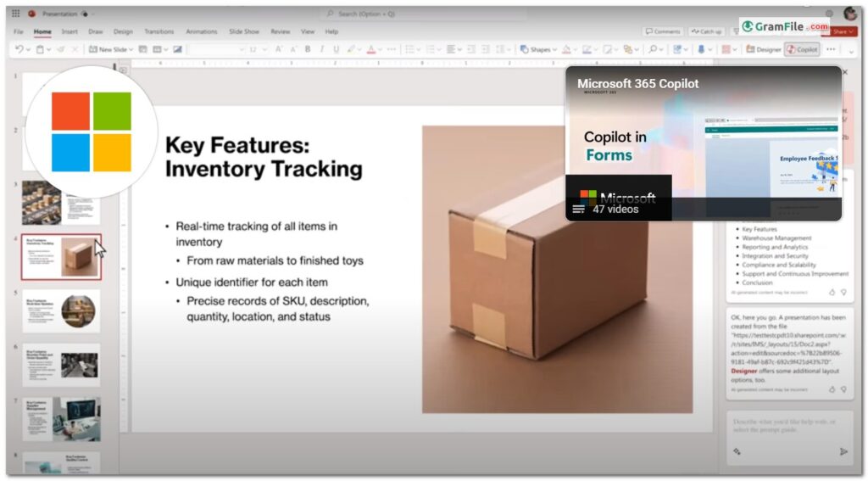Click the Line Spacing icon
The width and height of the screenshot is (868, 481).
pos(500,49)
